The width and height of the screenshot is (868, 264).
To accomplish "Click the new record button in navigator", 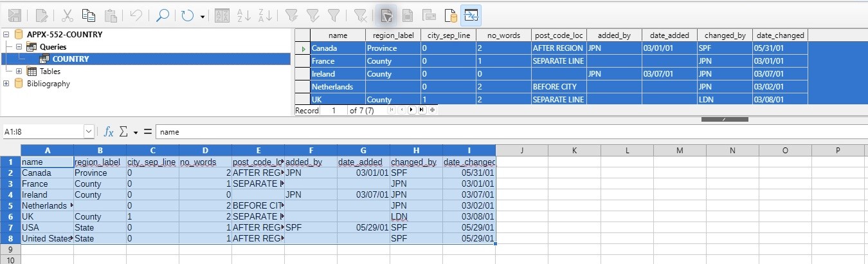I will (x=432, y=110).
